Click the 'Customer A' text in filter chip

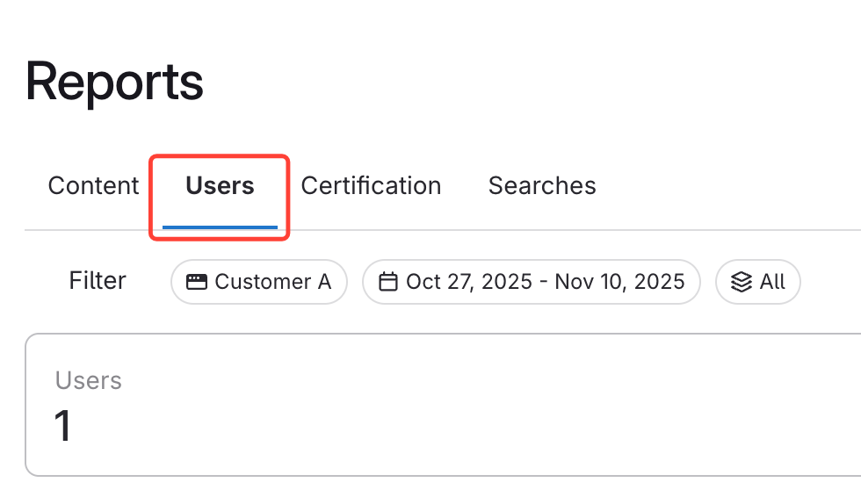[272, 282]
